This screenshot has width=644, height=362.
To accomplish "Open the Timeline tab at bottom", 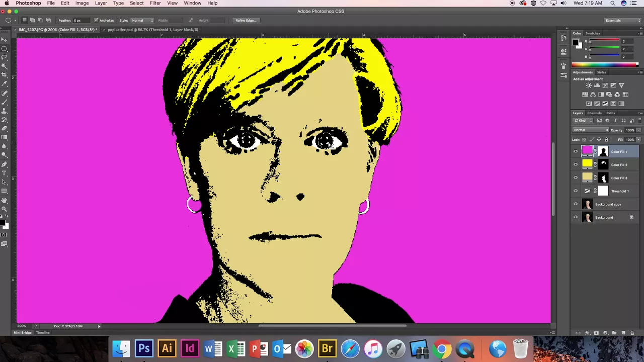I will click(x=43, y=333).
